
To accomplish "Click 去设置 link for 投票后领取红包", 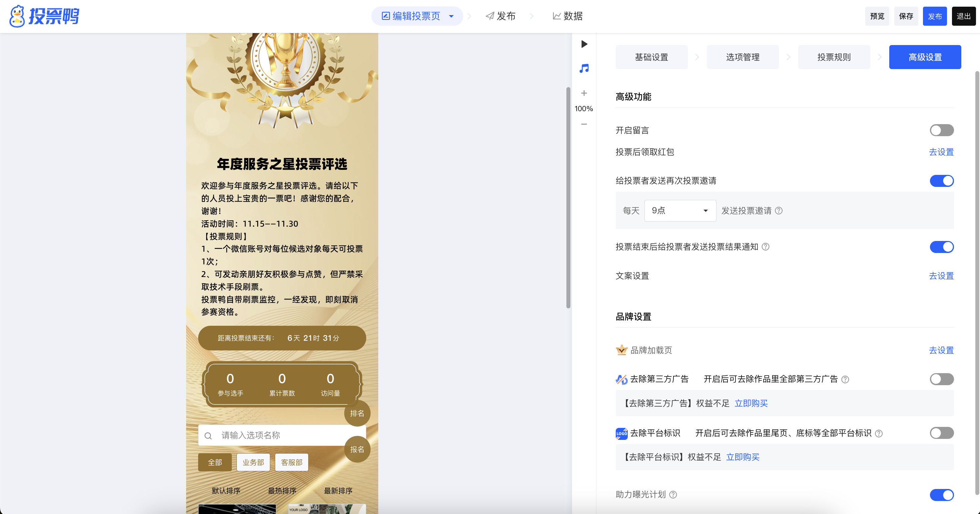I will coord(941,152).
